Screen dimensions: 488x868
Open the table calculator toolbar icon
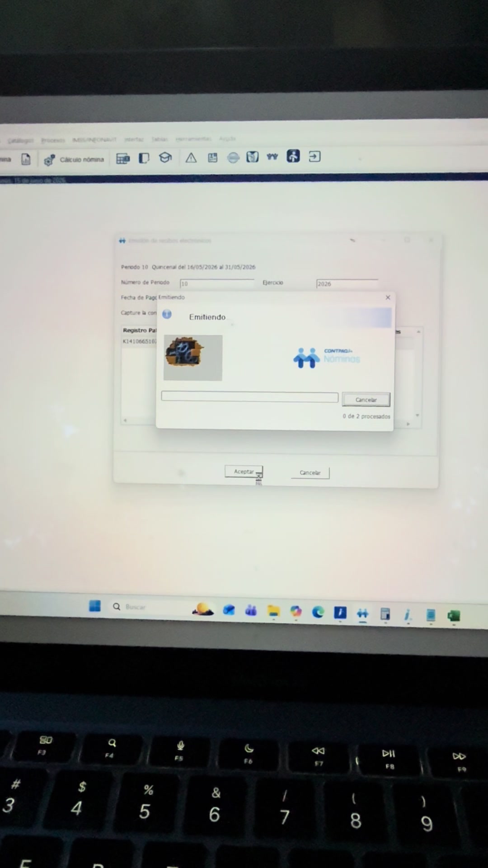pyautogui.click(x=123, y=158)
